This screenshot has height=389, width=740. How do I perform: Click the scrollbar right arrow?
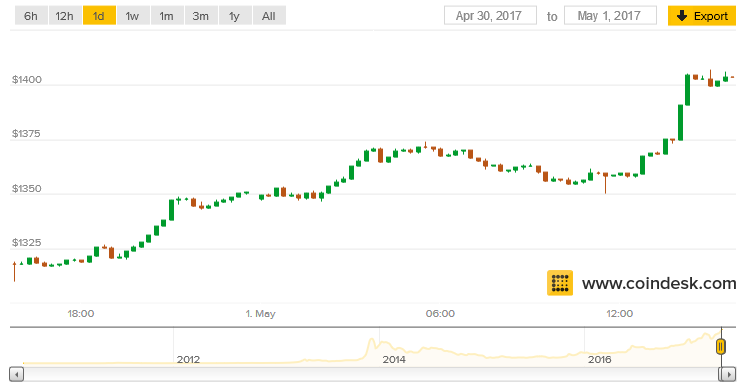pos(728,375)
